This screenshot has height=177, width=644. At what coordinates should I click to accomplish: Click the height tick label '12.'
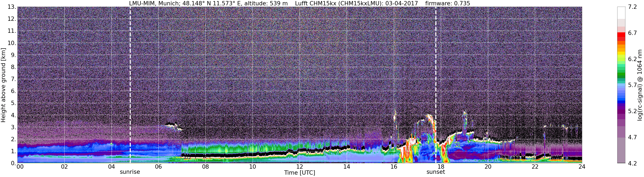coord(12,19)
